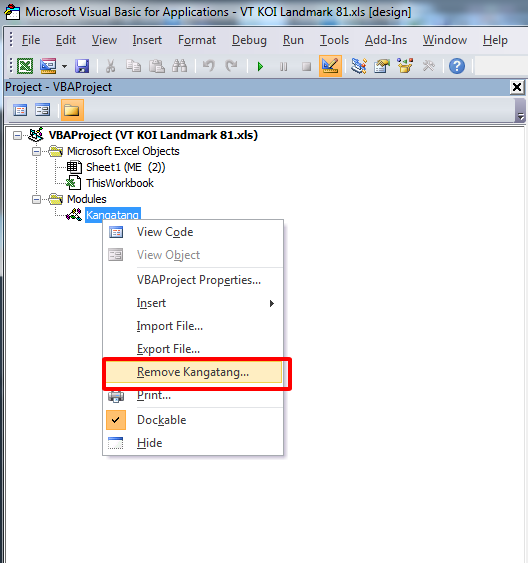Collapse the Modules folder

click(36, 199)
